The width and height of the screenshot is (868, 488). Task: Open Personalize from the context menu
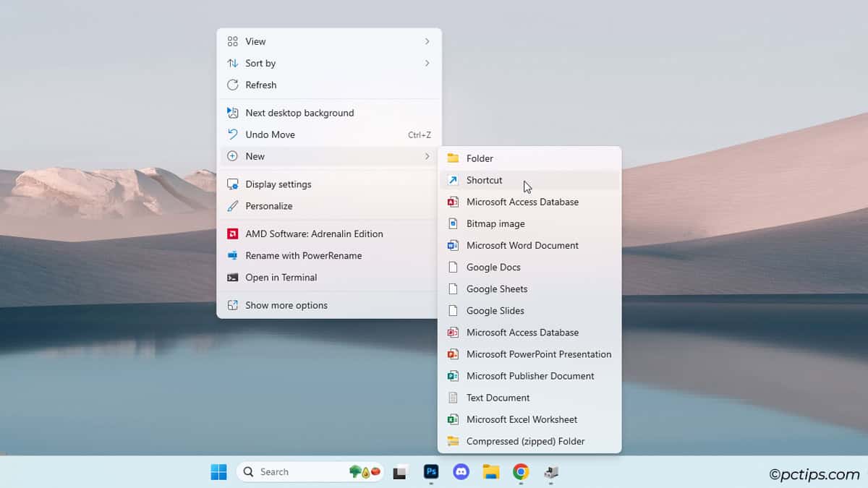(329, 206)
